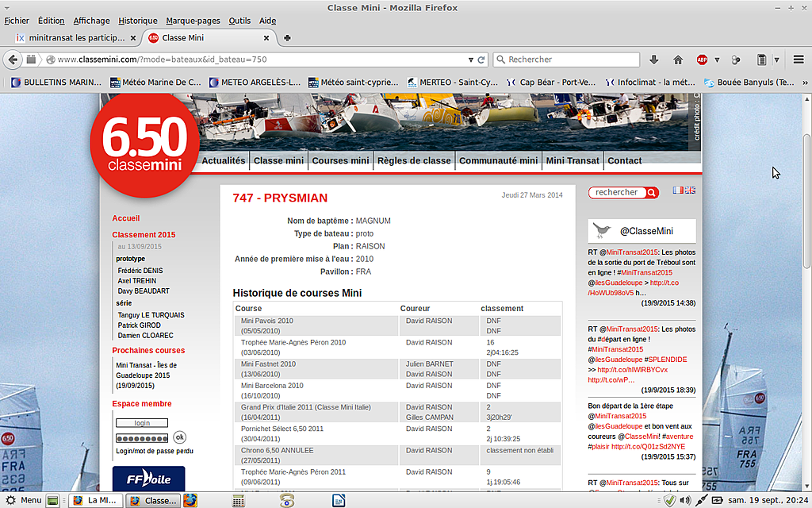Click the site identity globe in address bar
Viewport: 812px width, 508px height.
51,60
